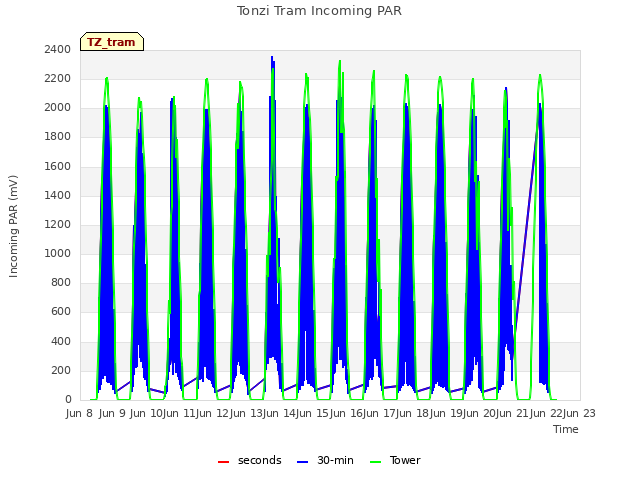
Task: Click the 1200 y-axis tick label
Action: click(x=58, y=224)
